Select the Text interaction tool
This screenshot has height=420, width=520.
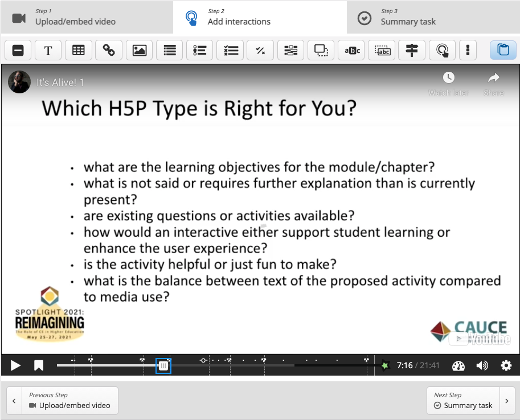pyautogui.click(x=48, y=50)
